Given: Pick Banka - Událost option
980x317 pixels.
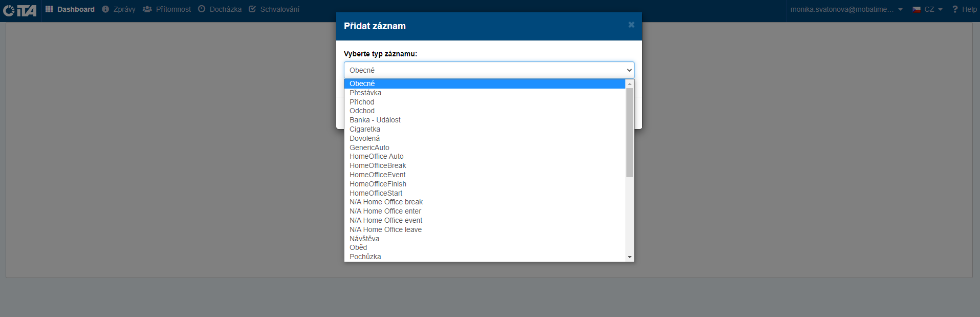Looking at the screenshot, I should [x=375, y=120].
